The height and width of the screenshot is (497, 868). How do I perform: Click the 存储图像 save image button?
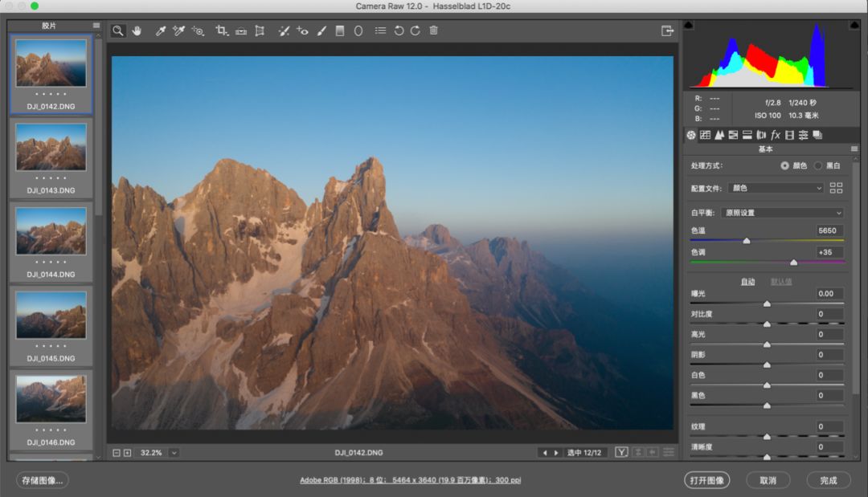click(43, 480)
